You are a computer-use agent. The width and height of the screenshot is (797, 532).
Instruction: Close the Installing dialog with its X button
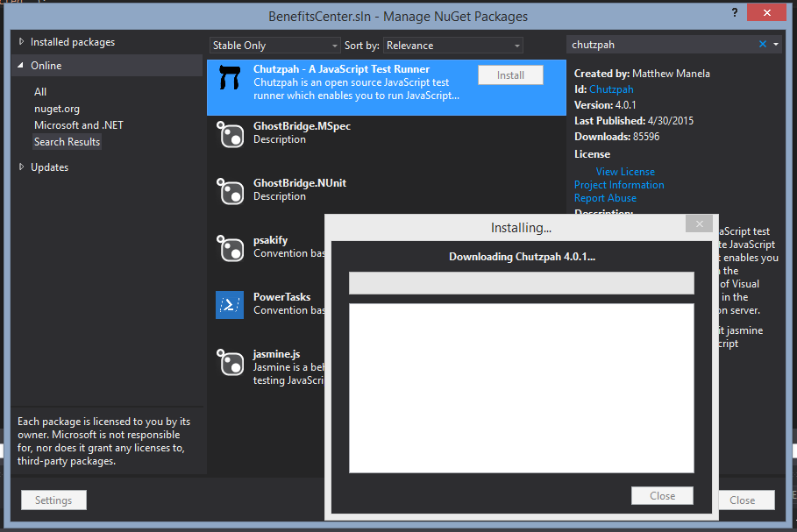point(700,223)
